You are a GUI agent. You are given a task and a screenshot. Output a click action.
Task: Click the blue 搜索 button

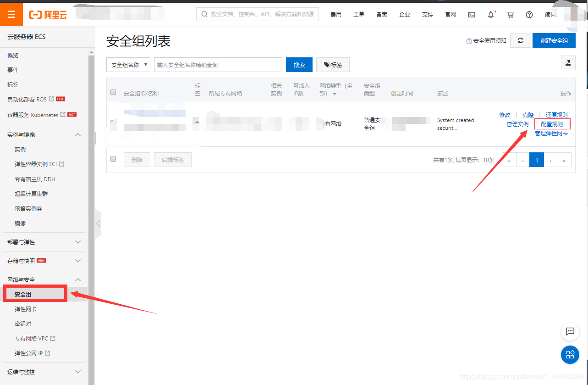pos(299,65)
